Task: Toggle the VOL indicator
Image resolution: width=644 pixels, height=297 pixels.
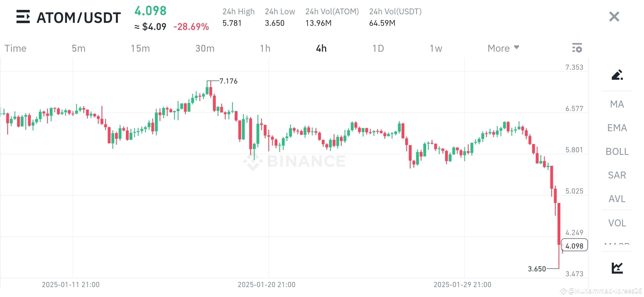Action: point(617,223)
